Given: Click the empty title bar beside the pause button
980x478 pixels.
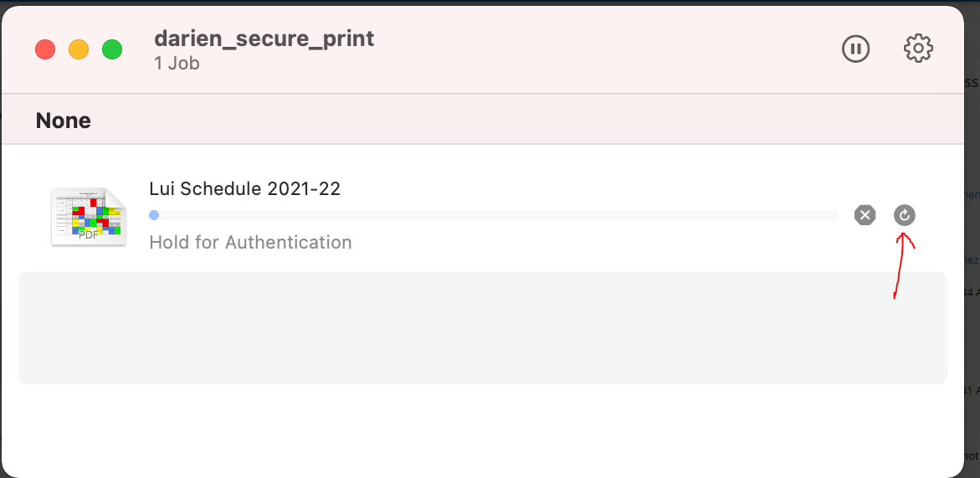Looking at the screenshot, I should (x=606, y=49).
